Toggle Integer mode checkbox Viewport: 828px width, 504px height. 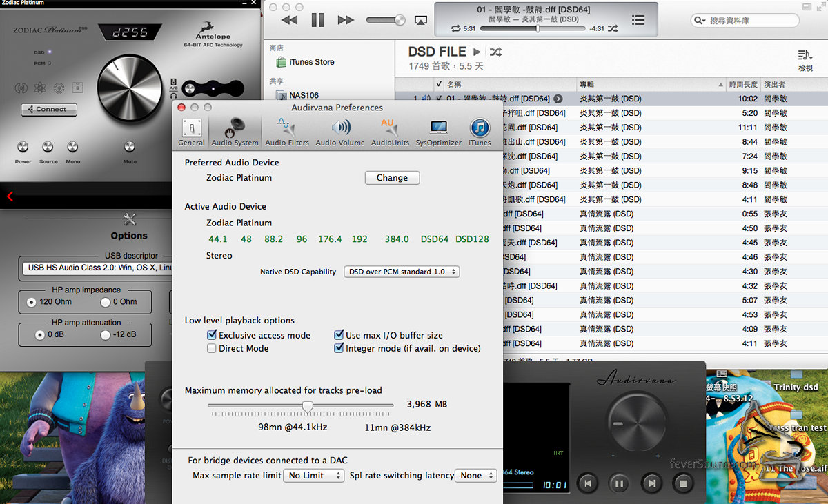coord(339,348)
